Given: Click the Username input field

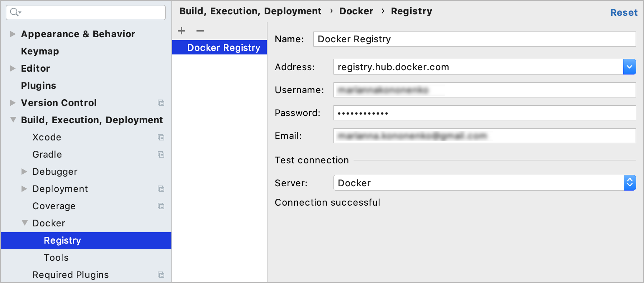Looking at the screenshot, I should [x=484, y=90].
